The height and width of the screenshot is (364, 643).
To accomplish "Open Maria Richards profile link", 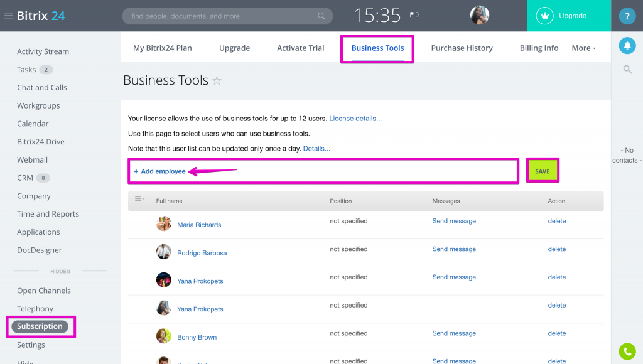I will coord(199,225).
